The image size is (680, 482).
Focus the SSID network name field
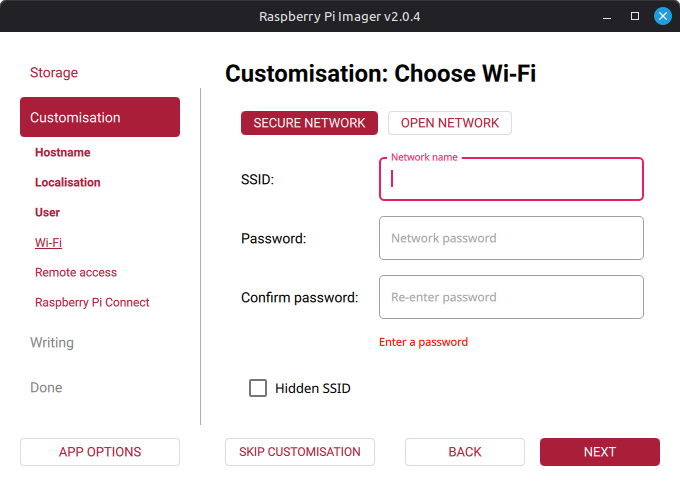click(511, 180)
